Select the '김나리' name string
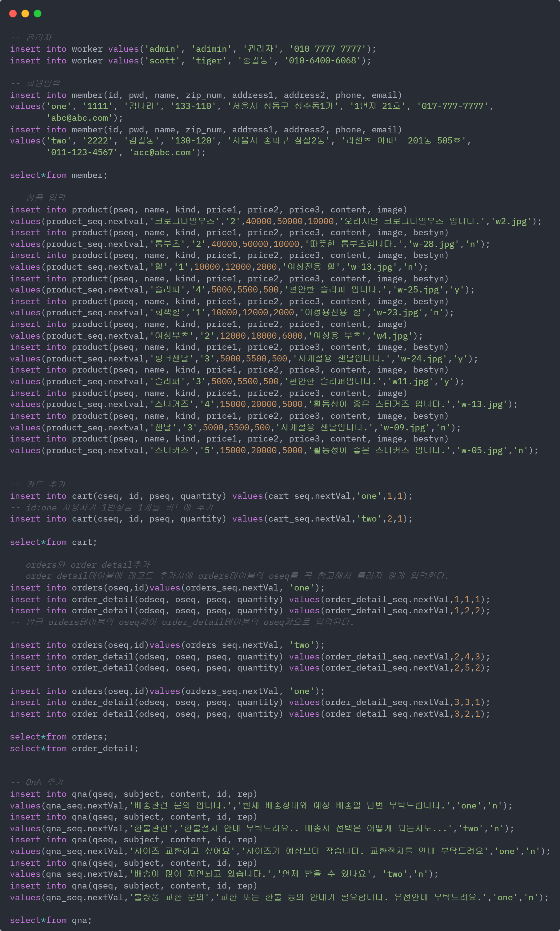Screen dimensions: 560x931 click(x=142, y=106)
